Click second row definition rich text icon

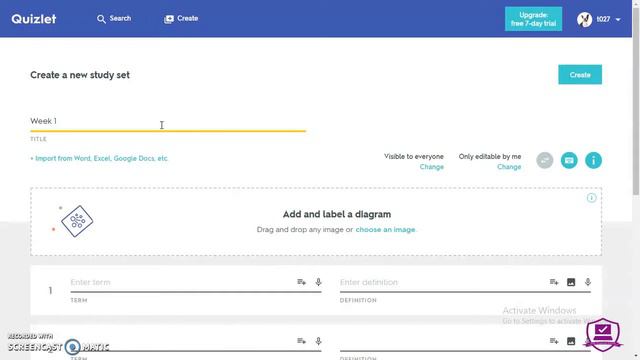(x=554, y=341)
